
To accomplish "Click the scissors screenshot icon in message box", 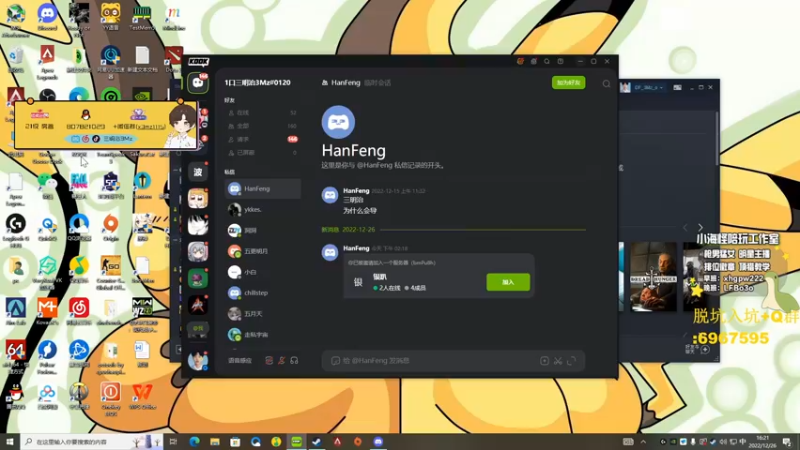I will point(558,361).
